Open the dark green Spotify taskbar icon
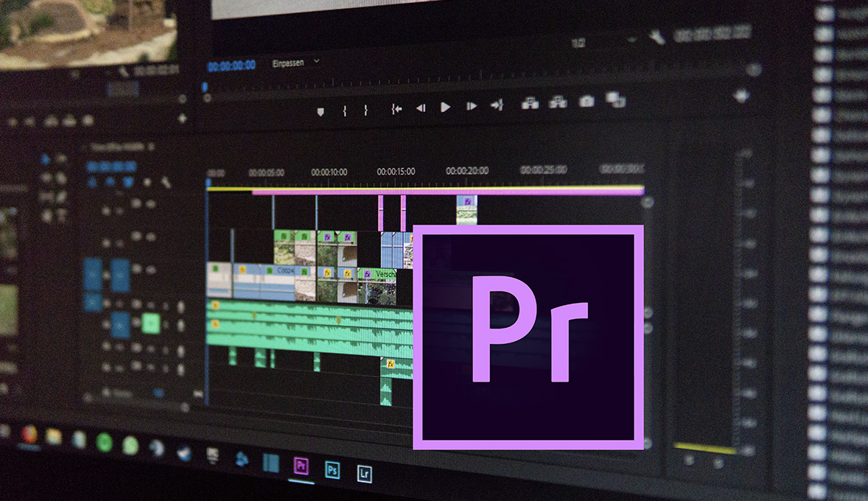The image size is (868, 501). tap(104, 442)
